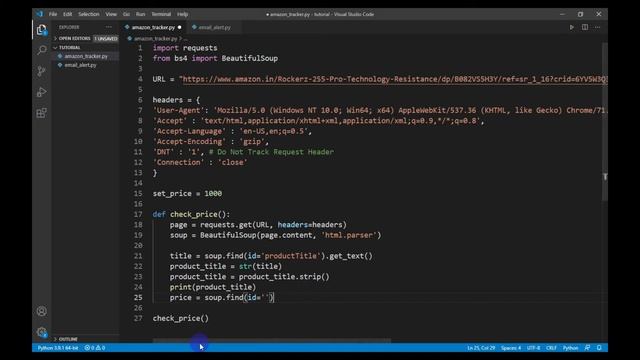640x360 pixels.
Task: Click the VS Code logo in the title bar
Action: pos(40,14)
